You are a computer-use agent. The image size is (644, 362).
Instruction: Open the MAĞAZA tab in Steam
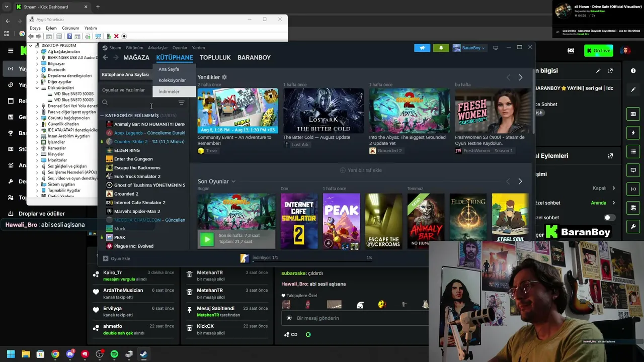click(x=136, y=58)
